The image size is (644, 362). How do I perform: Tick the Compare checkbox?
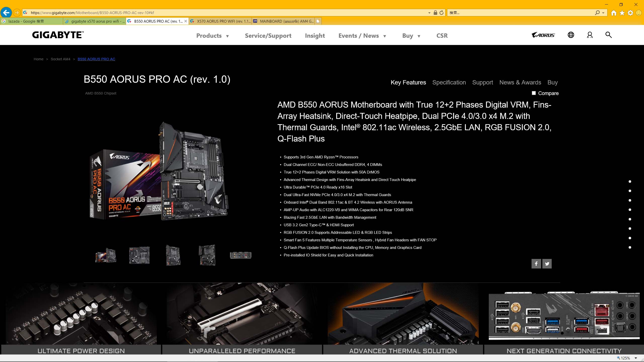click(x=534, y=93)
